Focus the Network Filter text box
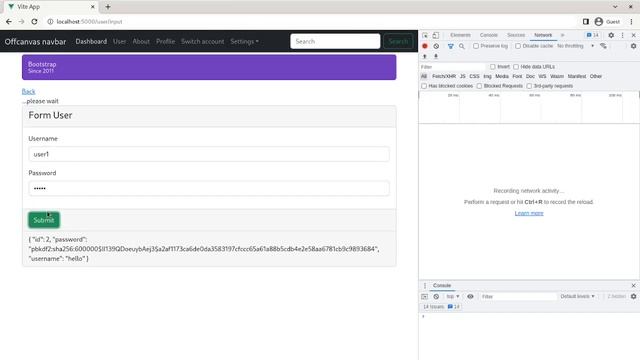 pyautogui.click(x=452, y=67)
